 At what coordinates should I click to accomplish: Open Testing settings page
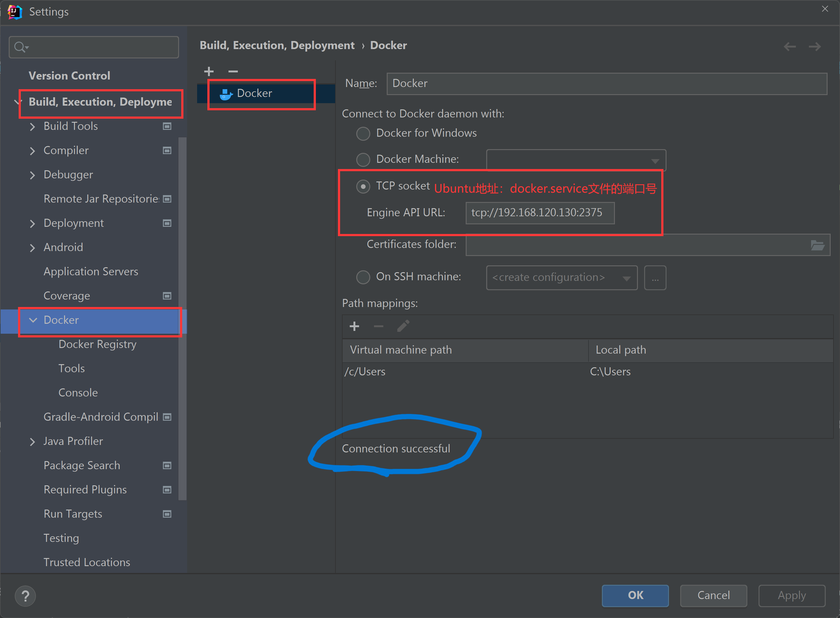(61, 538)
